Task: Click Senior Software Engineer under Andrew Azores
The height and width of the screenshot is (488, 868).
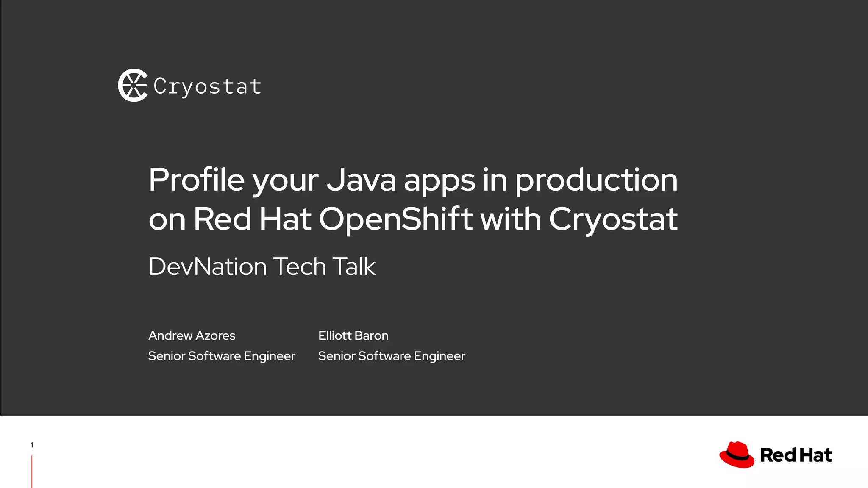Action: click(222, 356)
